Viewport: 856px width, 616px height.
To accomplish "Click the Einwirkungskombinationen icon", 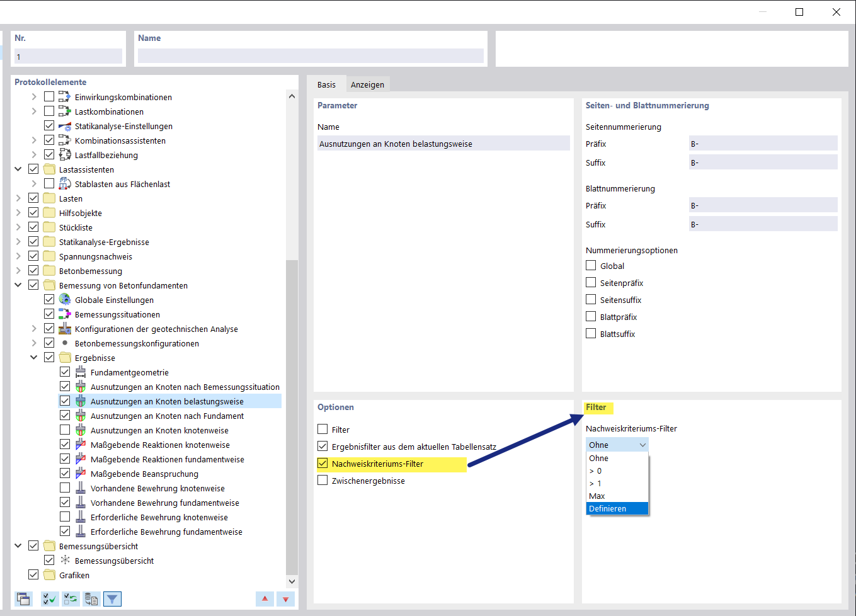I will coord(64,97).
